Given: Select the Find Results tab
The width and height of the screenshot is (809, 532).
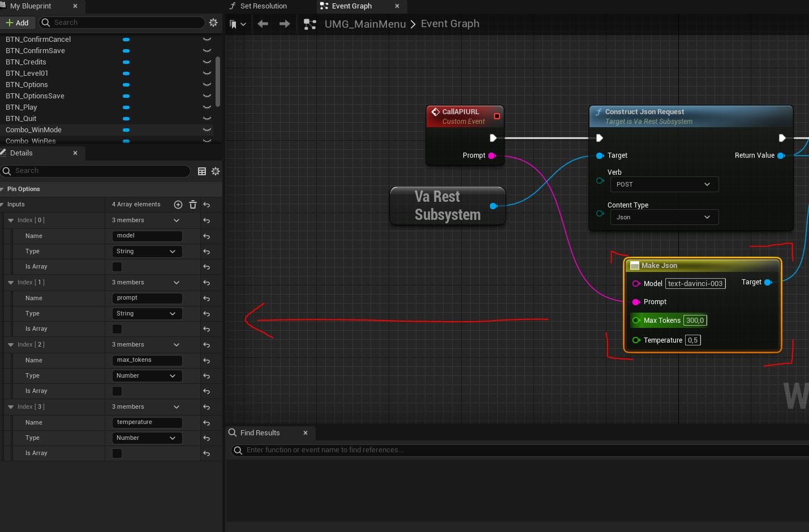Looking at the screenshot, I should click(x=260, y=433).
